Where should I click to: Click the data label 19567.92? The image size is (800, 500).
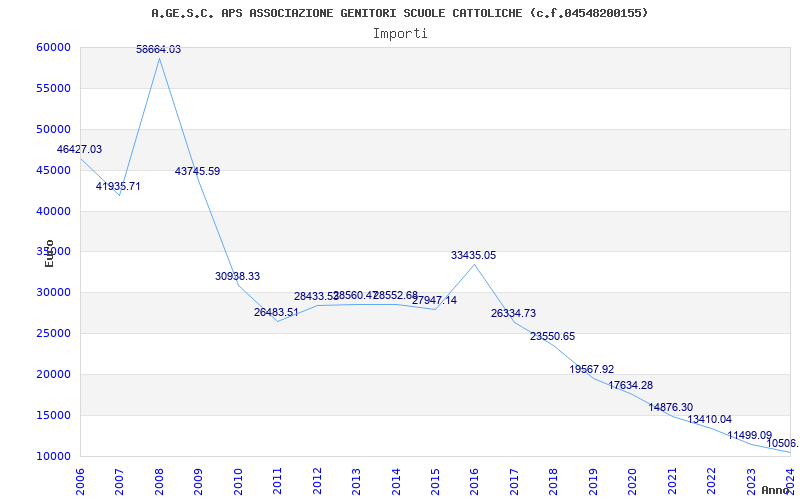(x=592, y=369)
